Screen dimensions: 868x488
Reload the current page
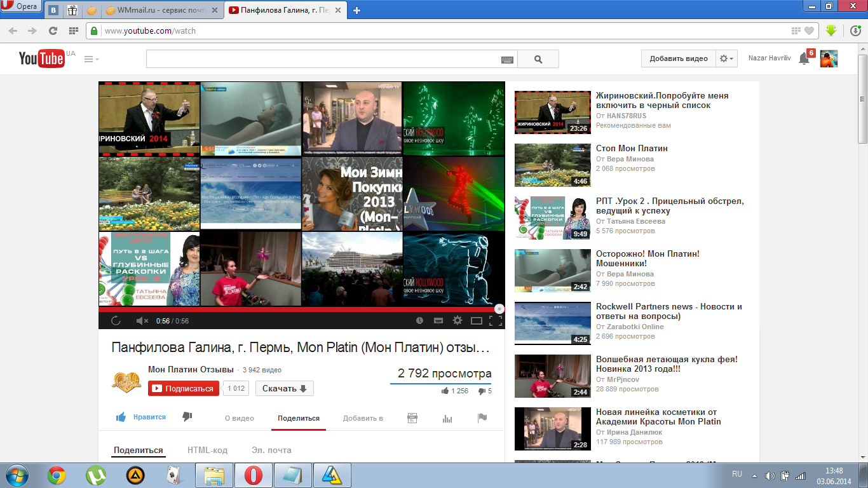tap(53, 30)
